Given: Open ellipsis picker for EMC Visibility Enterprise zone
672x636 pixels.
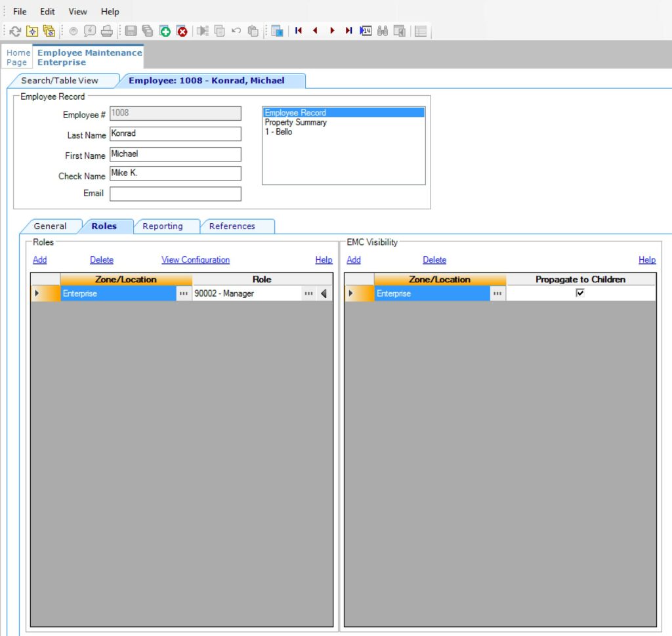Looking at the screenshot, I should [497, 293].
